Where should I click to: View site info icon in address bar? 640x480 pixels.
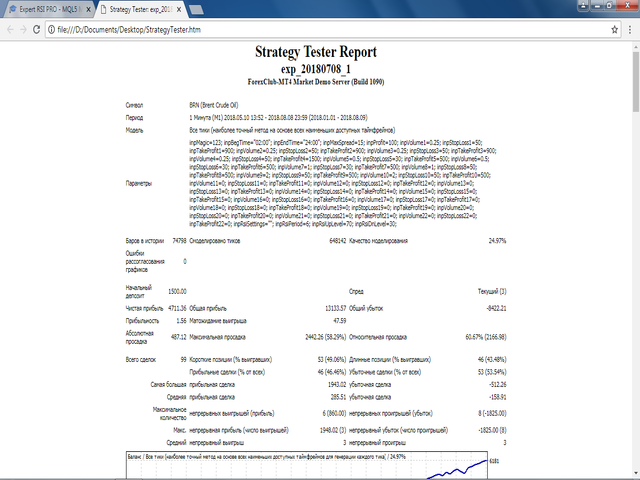click(51, 29)
